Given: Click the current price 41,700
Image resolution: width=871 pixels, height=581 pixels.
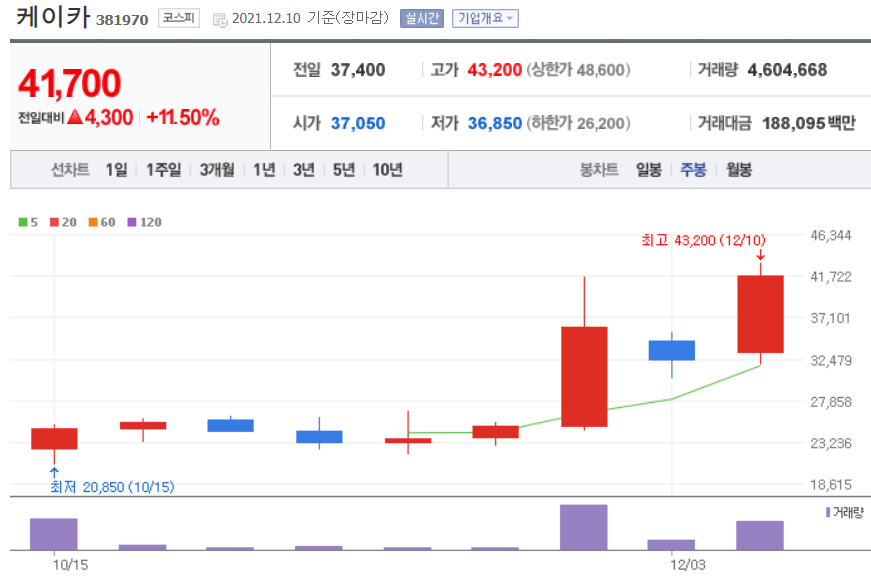Looking at the screenshot, I should [x=69, y=83].
